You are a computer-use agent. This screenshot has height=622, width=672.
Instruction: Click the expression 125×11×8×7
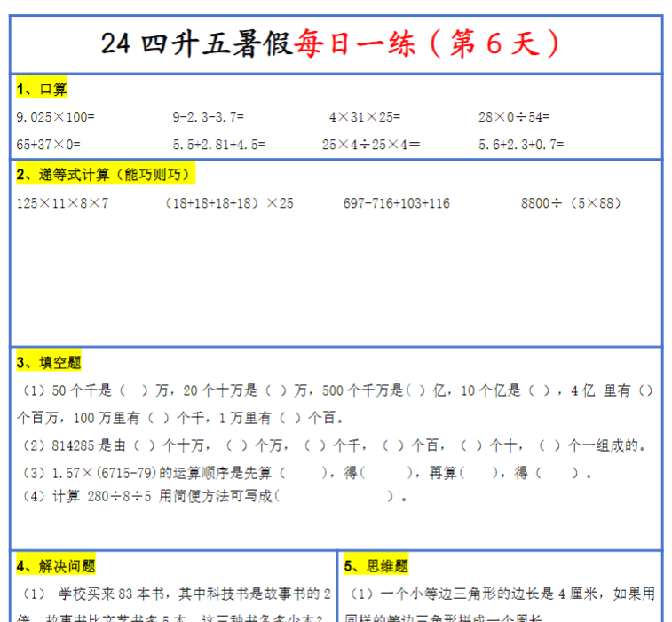click(x=62, y=203)
